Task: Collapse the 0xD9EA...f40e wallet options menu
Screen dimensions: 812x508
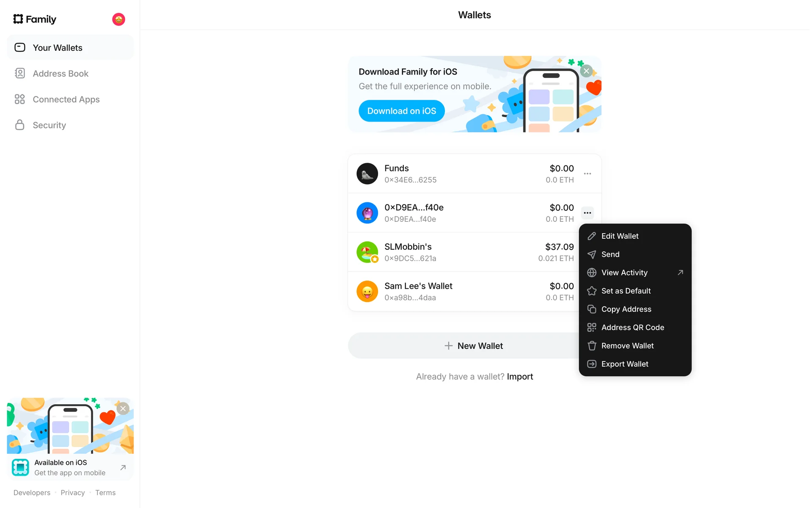Action: click(587, 213)
